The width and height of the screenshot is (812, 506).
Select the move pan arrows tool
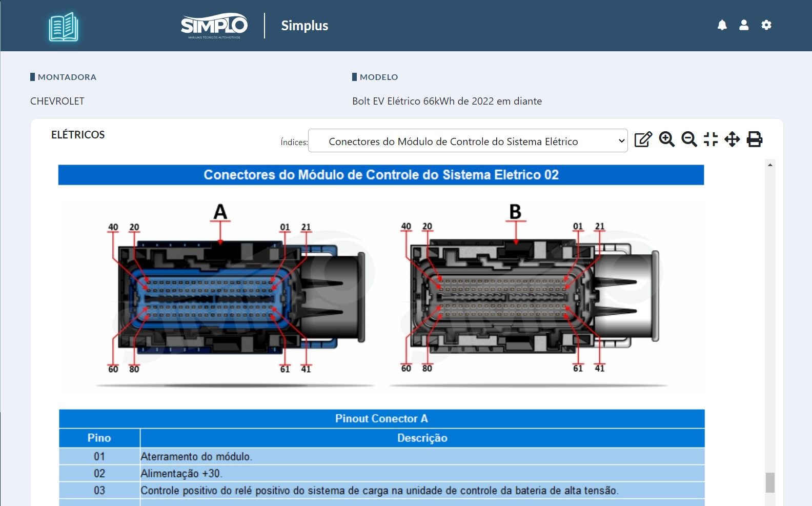(732, 139)
